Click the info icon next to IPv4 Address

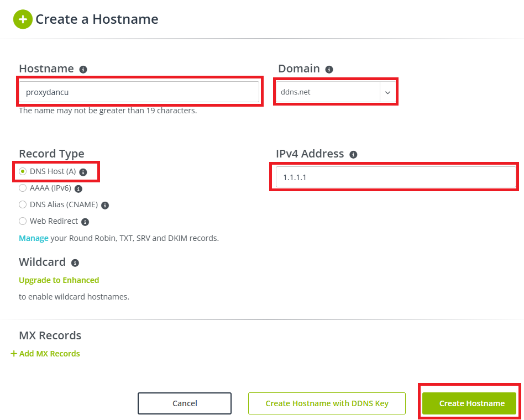pos(354,155)
